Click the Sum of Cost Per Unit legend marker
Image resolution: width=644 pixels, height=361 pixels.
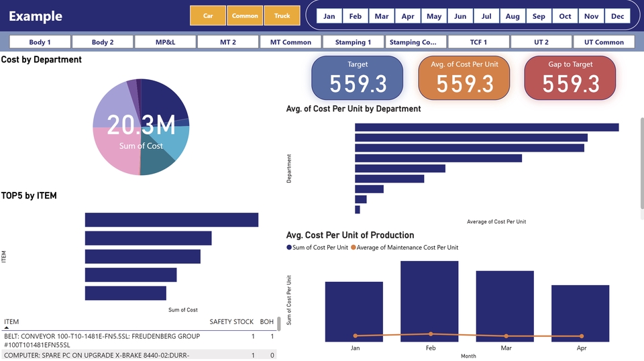289,248
